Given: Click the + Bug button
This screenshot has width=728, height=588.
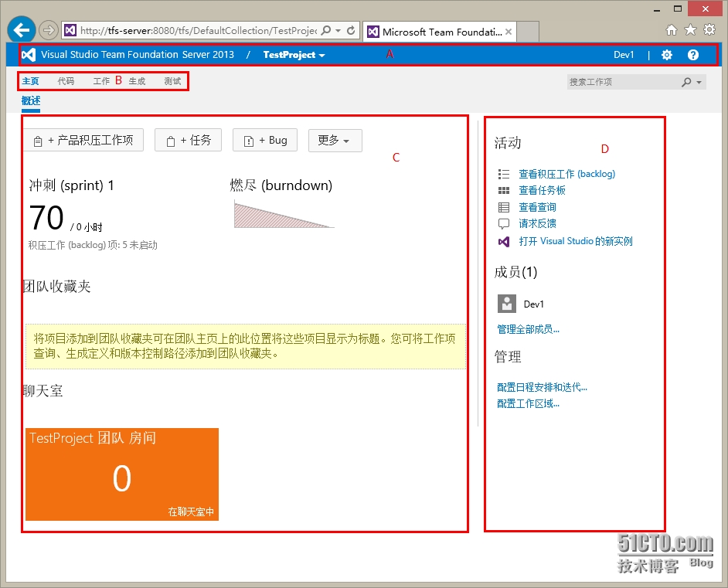Looking at the screenshot, I should [x=265, y=140].
